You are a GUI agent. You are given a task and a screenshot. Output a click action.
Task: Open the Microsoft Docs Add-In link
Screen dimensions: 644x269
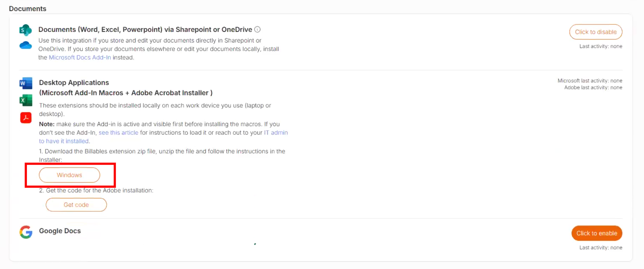pyautogui.click(x=80, y=57)
